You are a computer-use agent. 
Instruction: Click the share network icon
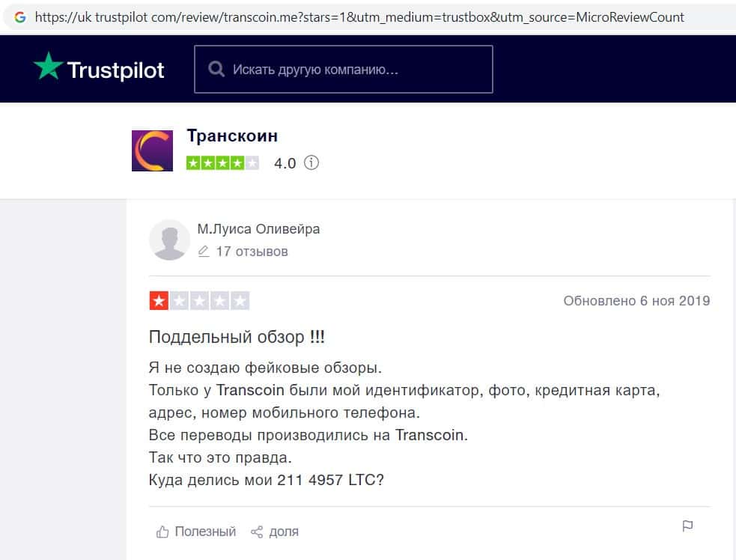257,532
